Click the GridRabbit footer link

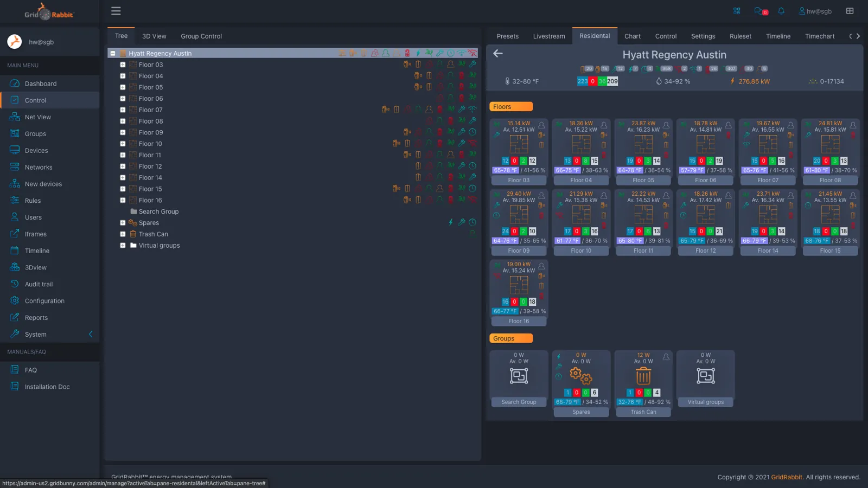coord(787,477)
